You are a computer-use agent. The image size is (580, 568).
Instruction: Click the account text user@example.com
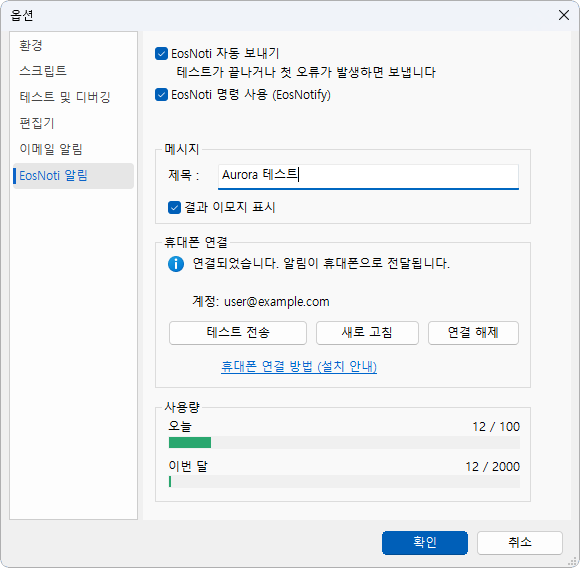point(276,302)
